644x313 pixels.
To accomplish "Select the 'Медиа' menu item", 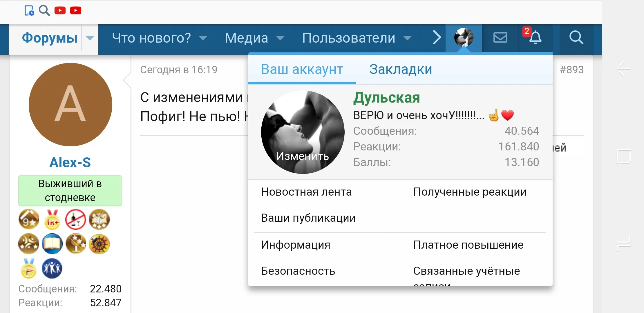I will pos(246,38).
